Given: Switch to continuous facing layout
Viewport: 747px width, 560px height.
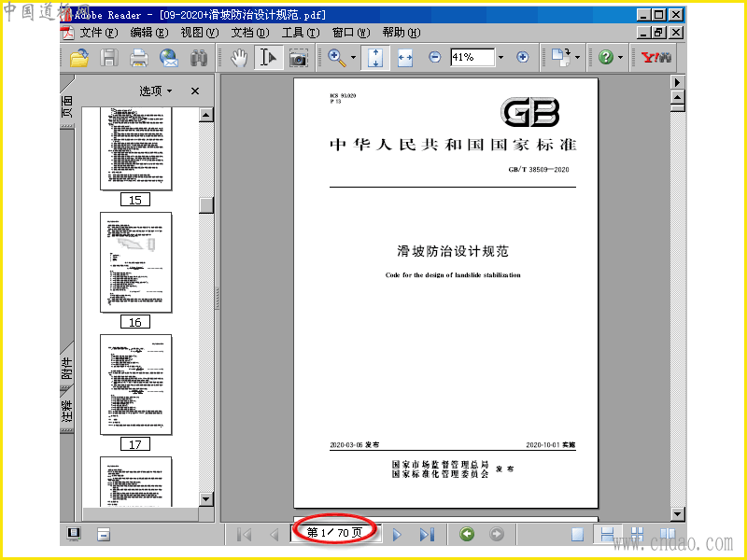Looking at the screenshot, I should [x=637, y=534].
